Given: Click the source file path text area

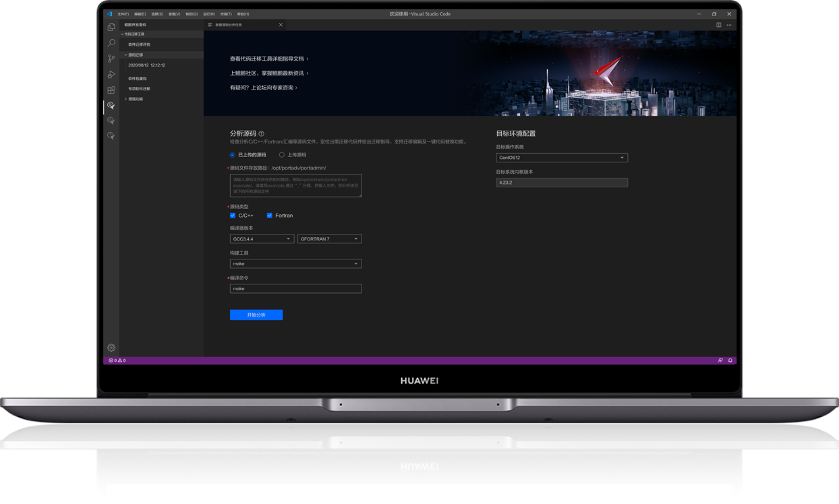Looking at the screenshot, I should pyautogui.click(x=296, y=185).
